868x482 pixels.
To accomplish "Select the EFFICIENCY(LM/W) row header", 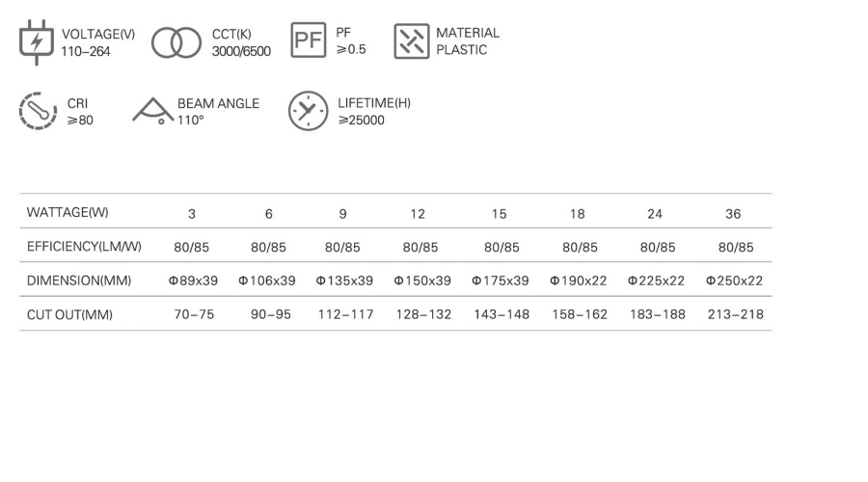I will 84,247.
